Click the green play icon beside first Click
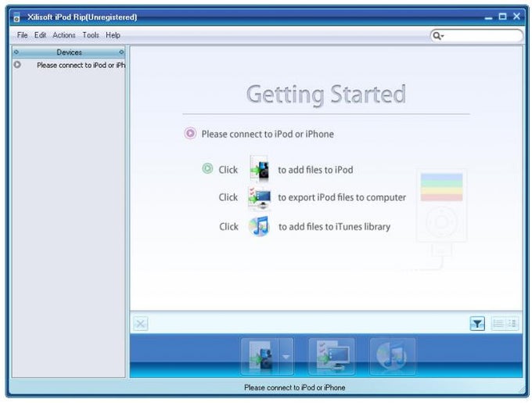 207,168
